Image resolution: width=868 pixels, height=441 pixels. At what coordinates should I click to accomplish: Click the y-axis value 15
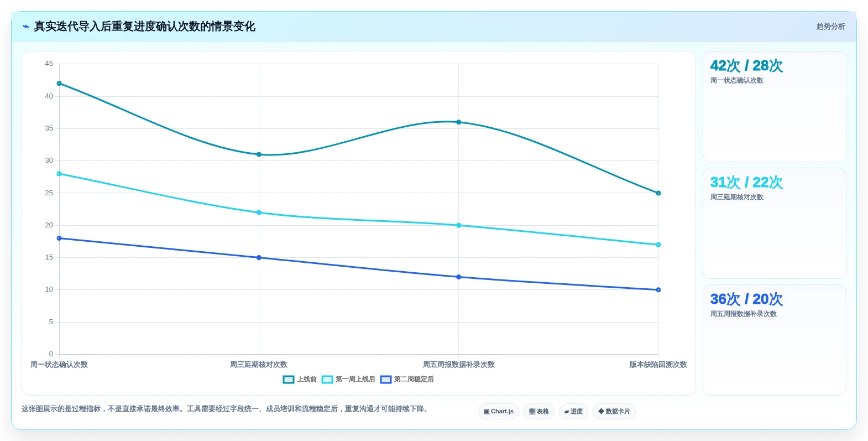coord(49,257)
